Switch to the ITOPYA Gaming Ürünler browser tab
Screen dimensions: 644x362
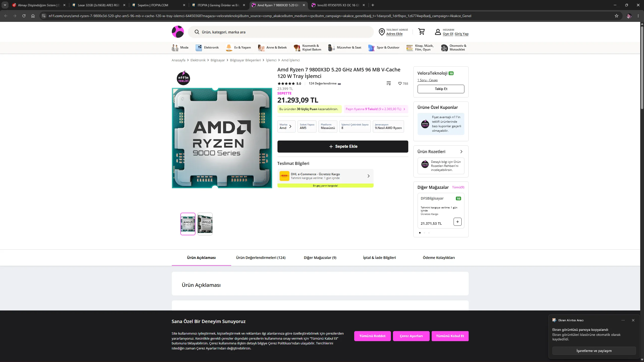[x=218, y=5]
